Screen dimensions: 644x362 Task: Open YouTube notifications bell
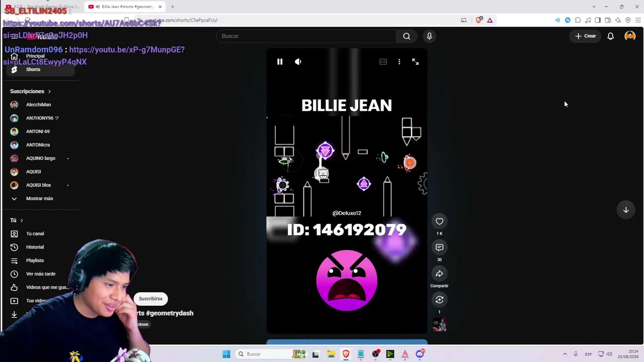(610, 36)
